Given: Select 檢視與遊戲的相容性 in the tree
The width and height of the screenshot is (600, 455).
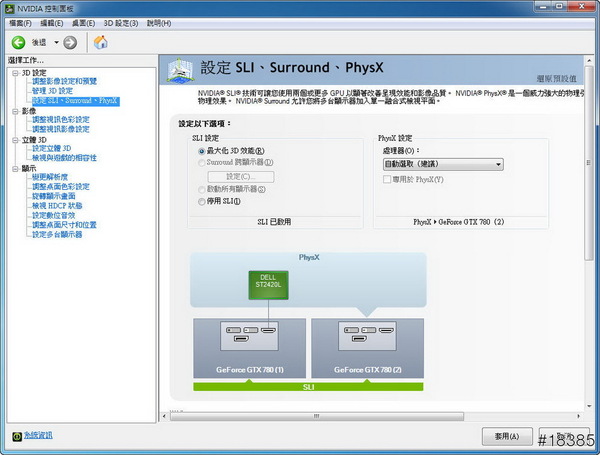Looking at the screenshot, I should [64, 158].
